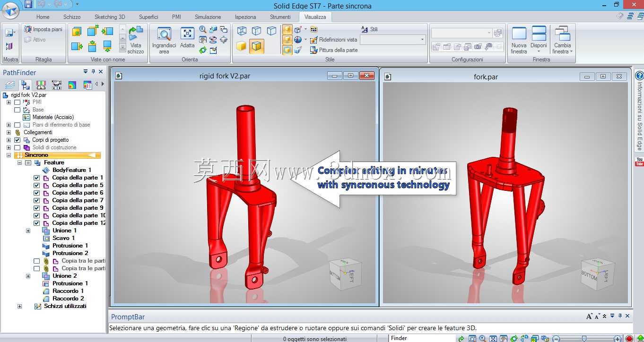Image resolution: width=644 pixels, height=342 pixels.
Task: Select Protrusione 2 in PathFinder
Action: [70, 253]
